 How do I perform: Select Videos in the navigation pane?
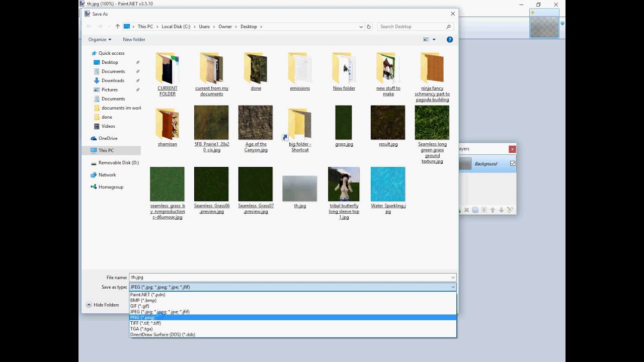(x=108, y=126)
